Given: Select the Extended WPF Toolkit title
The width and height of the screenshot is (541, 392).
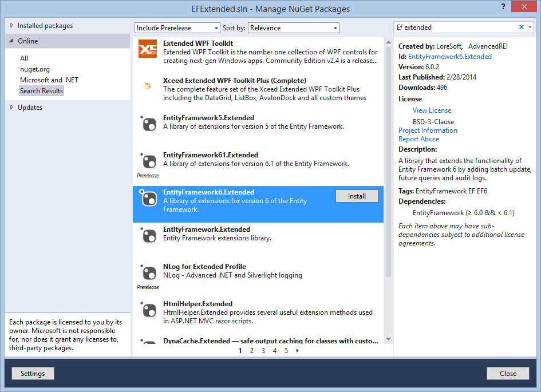Looking at the screenshot, I should point(198,43).
